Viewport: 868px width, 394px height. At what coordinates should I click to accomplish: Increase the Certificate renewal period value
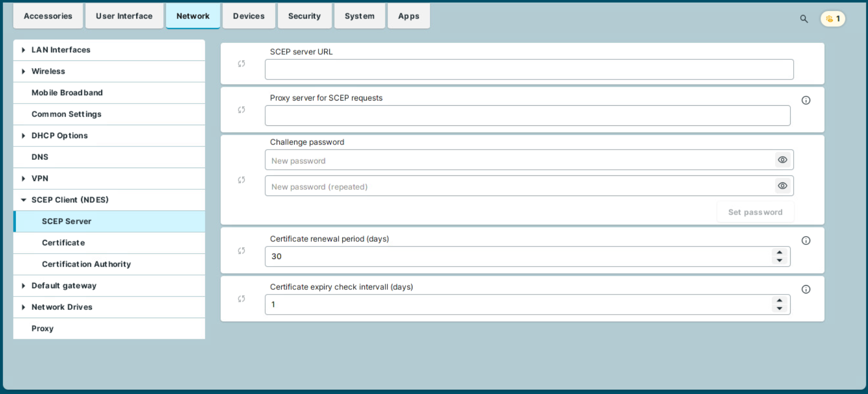tap(779, 253)
